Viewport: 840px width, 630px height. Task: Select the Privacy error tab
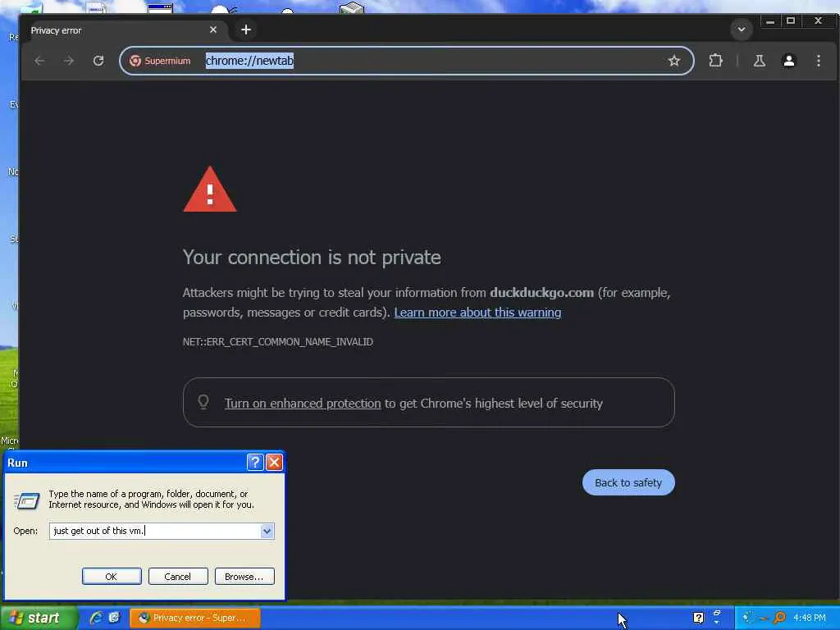click(x=123, y=30)
